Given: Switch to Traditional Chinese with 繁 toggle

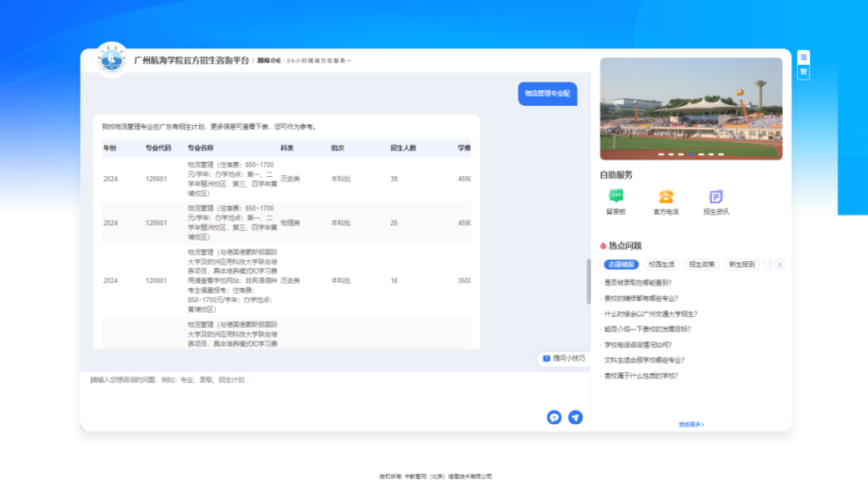Looking at the screenshot, I should (803, 72).
